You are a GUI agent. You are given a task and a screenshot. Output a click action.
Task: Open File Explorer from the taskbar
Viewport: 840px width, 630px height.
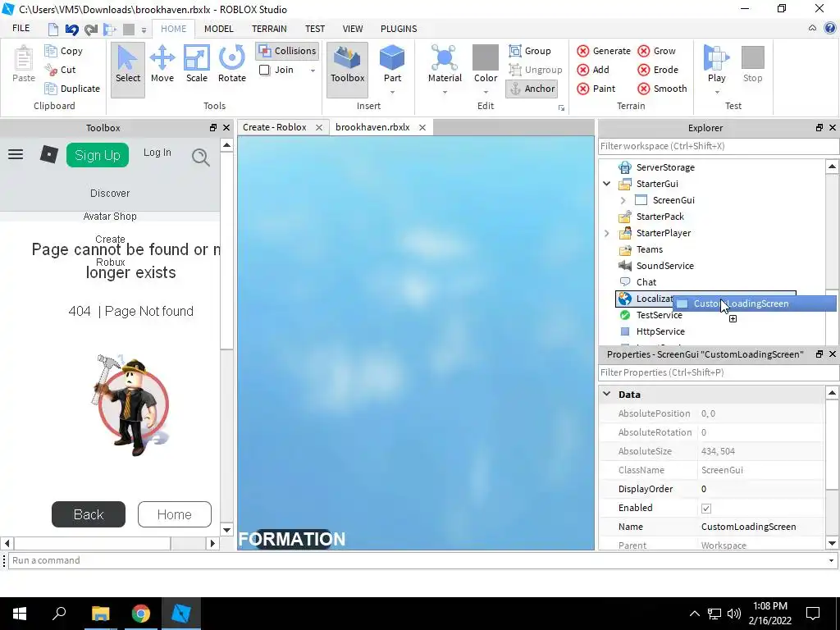tap(101, 614)
